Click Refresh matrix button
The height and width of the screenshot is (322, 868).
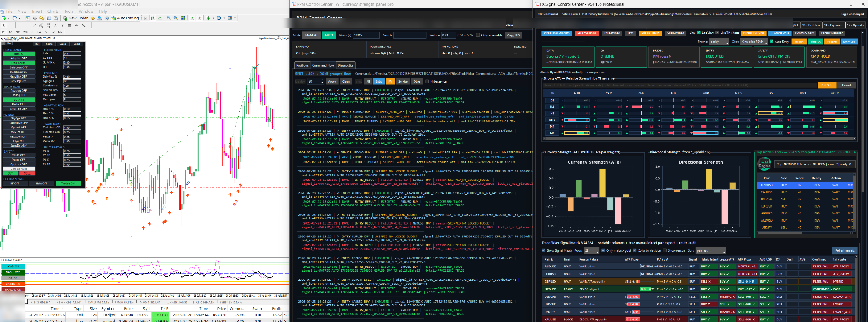pos(845,250)
